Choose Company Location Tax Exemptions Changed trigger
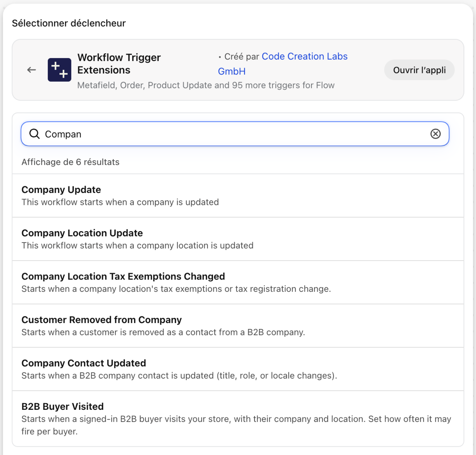Viewport: 476px width, 455px height. coord(238,282)
